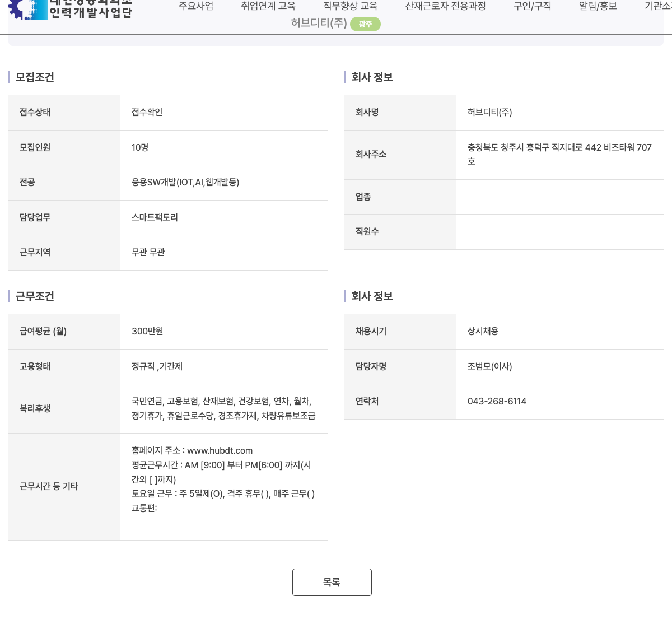Click the 복리후생 label cell

64,408
